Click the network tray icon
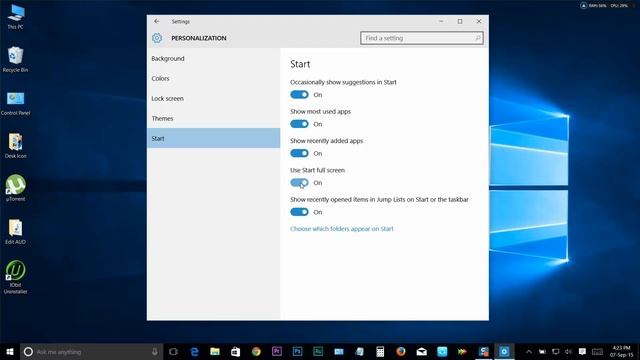The width and height of the screenshot is (640, 360). (556, 352)
